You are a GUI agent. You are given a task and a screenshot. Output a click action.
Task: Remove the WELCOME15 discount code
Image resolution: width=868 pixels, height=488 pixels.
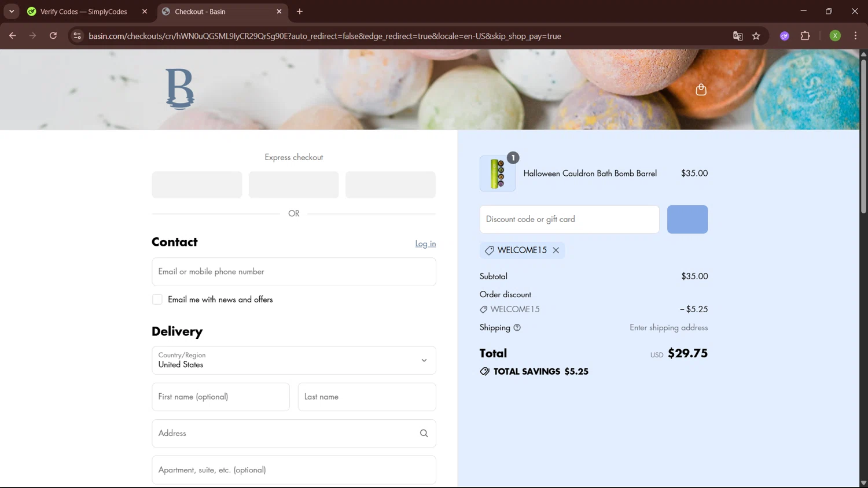(556, 250)
